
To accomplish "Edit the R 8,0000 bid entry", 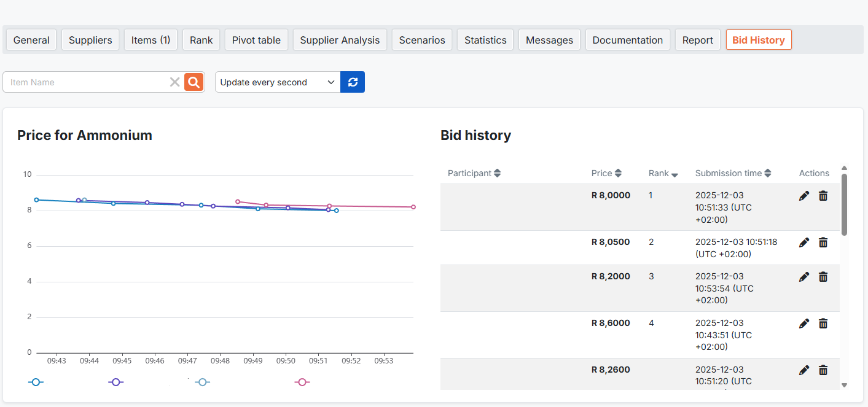I will pyautogui.click(x=803, y=196).
